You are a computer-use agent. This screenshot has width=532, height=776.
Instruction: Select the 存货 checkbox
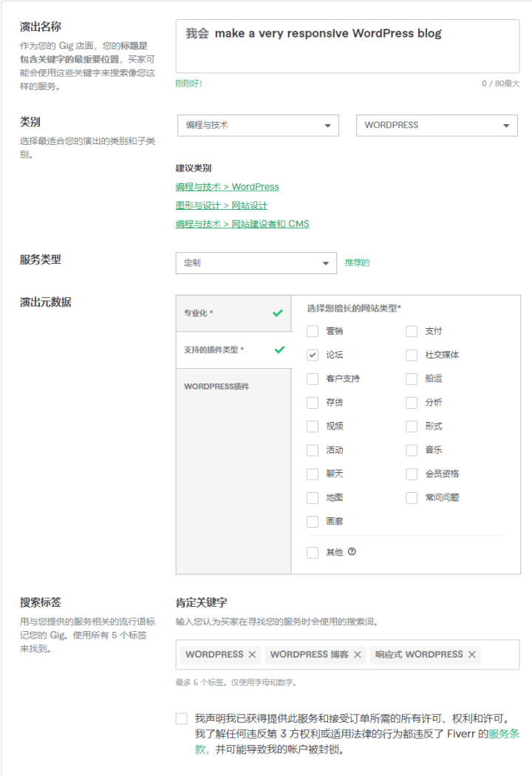[x=313, y=402]
